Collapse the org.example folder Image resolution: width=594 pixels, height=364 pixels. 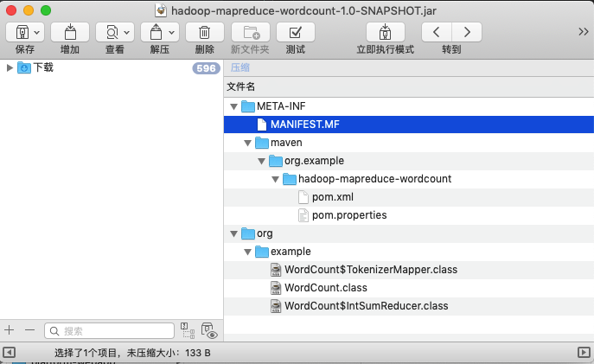[262, 162]
